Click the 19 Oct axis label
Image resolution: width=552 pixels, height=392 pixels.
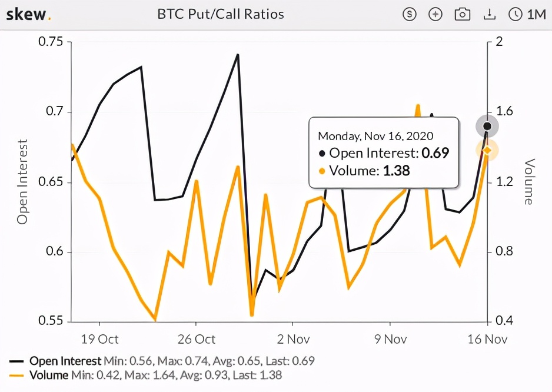click(x=99, y=339)
